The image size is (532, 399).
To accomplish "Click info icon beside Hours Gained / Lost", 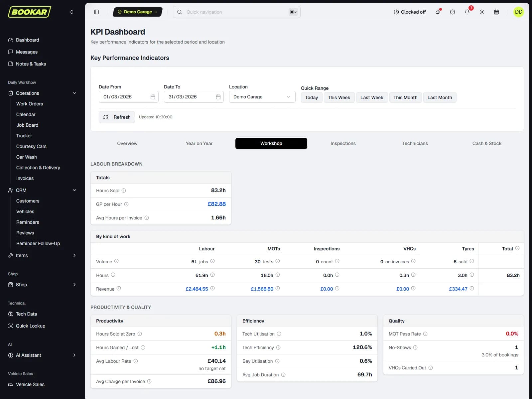I will [x=143, y=347].
